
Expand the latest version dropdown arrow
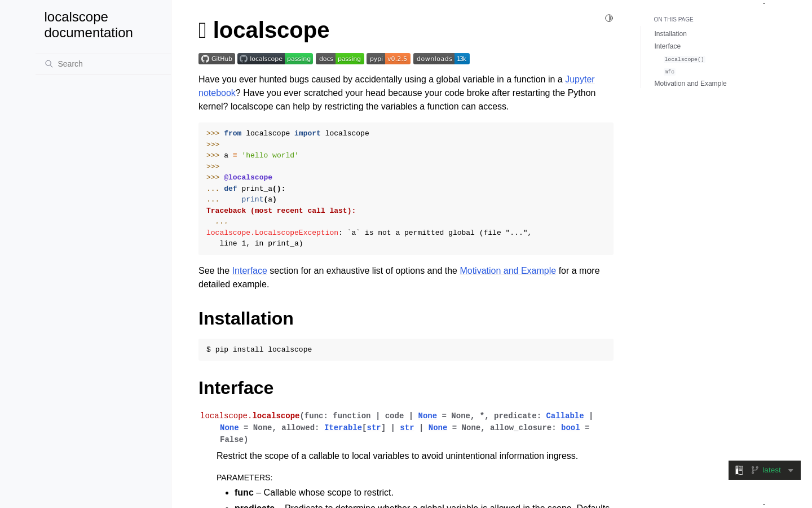pyautogui.click(x=791, y=470)
